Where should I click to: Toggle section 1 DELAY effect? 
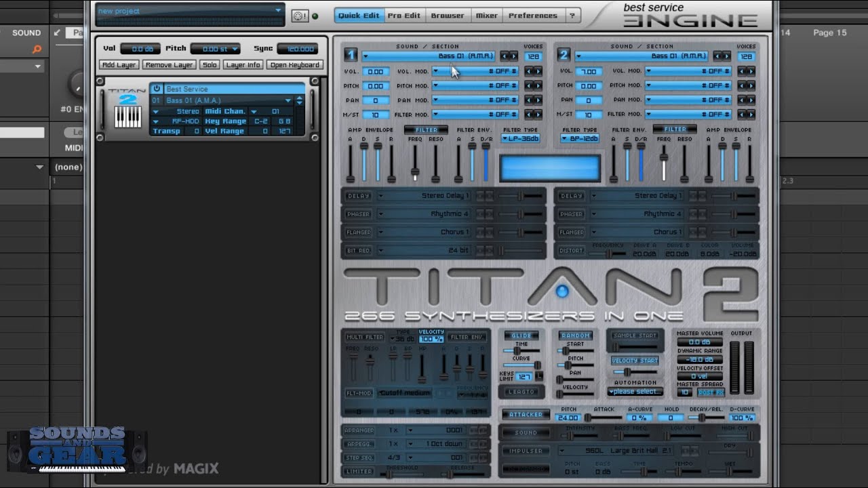pos(358,196)
